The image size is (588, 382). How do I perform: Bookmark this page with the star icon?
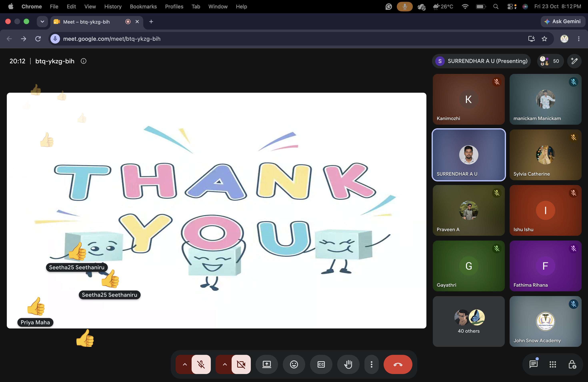(544, 39)
